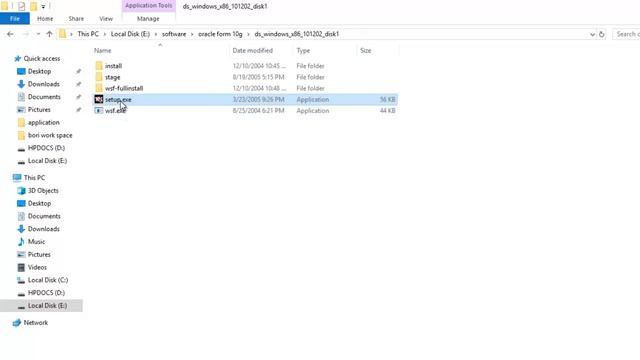
Task: Refresh the current folder view
Action: [x=602, y=34]
